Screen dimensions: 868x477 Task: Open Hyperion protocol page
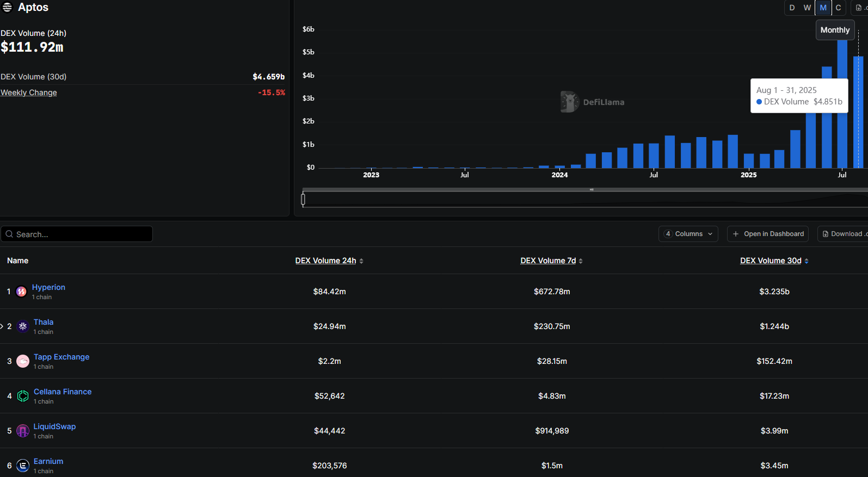(x=48, y=287)
